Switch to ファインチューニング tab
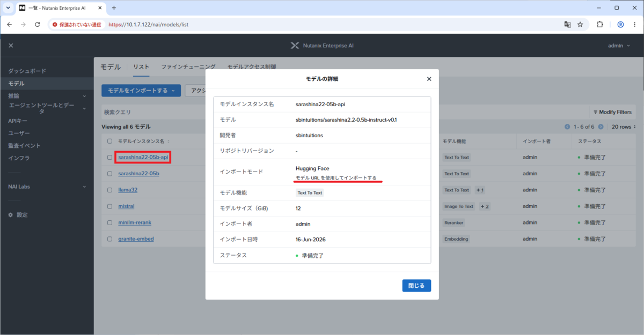 click(188, 67)
